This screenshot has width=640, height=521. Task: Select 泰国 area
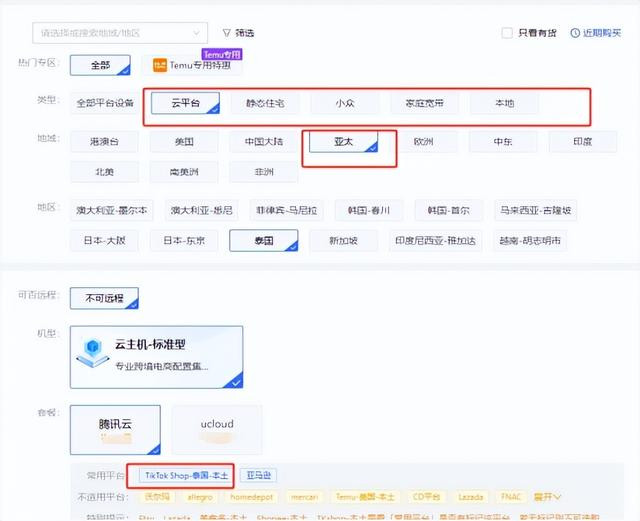[x=264, y=240]
